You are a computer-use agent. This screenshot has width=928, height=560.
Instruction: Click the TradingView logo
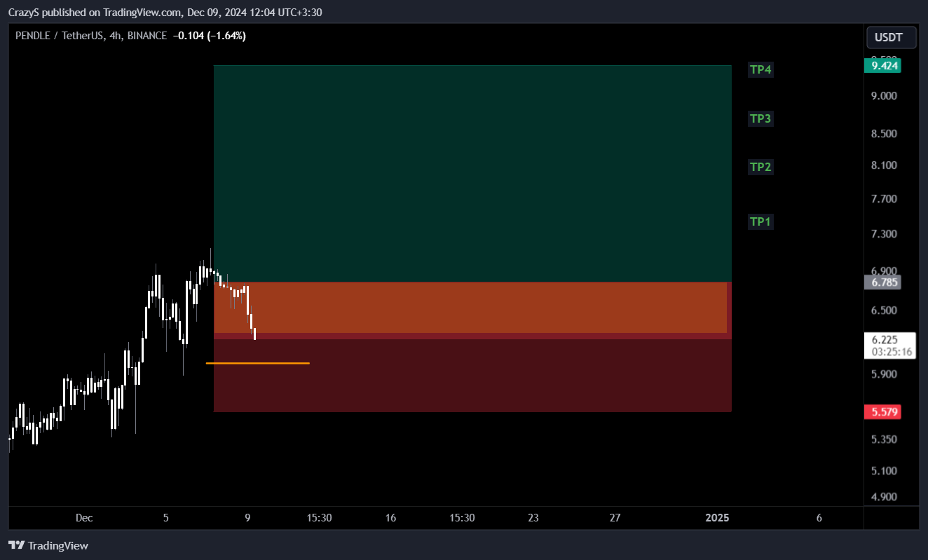48,545
